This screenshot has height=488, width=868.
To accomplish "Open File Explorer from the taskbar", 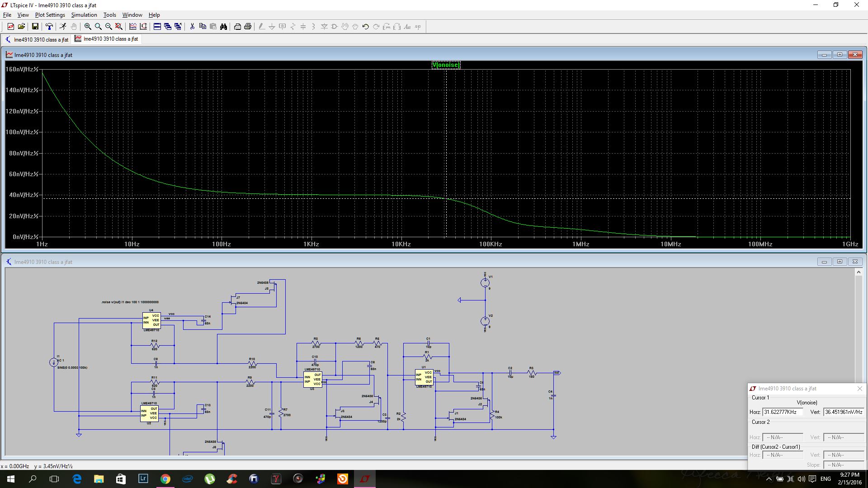I will tap(99, 479).
